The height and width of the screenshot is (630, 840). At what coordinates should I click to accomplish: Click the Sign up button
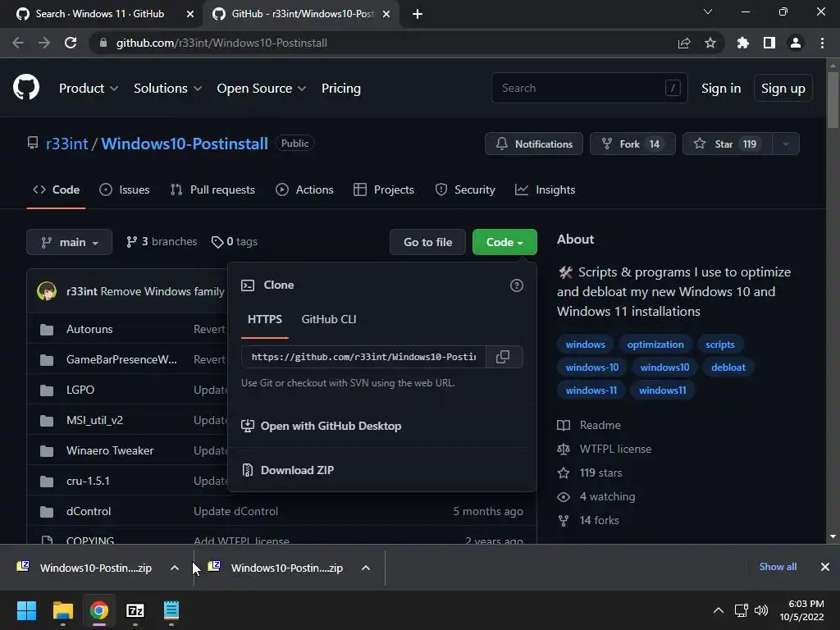783,89
